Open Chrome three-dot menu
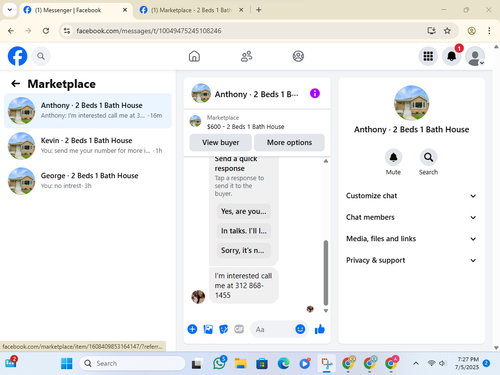 489,31
